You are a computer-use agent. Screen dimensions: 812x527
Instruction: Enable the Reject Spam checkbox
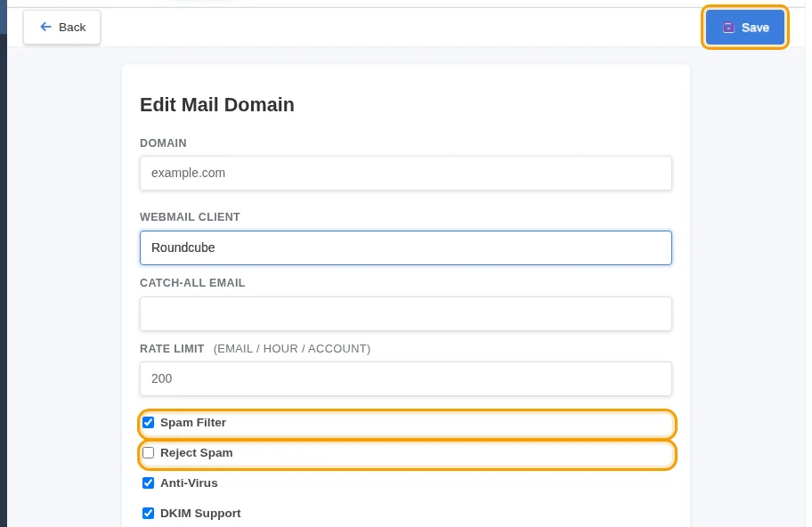(148, 452)
